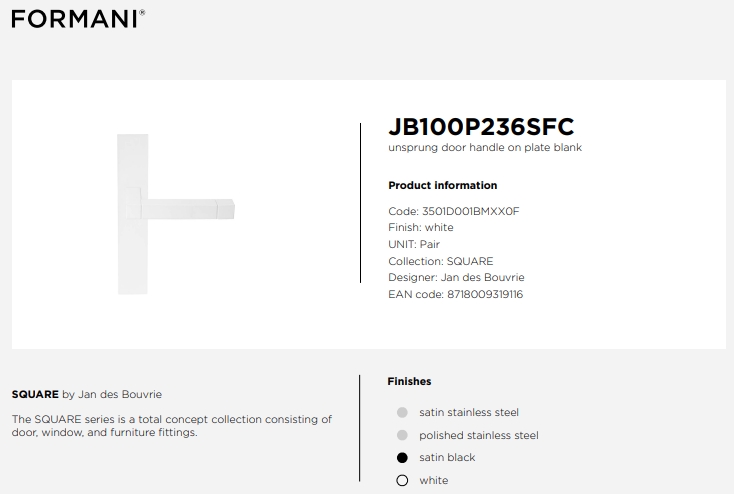The height and width of the screenshot is (494, 734).
Task: Choose the satin black finish circle
Action: click(x=402, y=457)
